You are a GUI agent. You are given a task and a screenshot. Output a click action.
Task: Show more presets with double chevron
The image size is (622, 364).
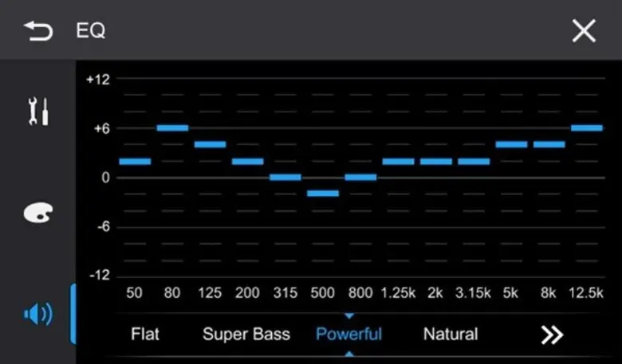pos(552,335)
